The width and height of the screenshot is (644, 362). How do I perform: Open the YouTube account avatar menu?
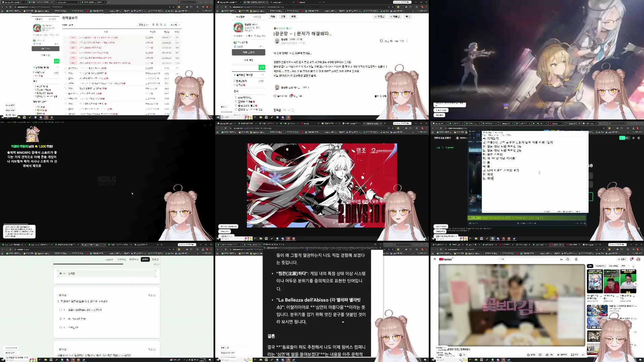point(638,259)
